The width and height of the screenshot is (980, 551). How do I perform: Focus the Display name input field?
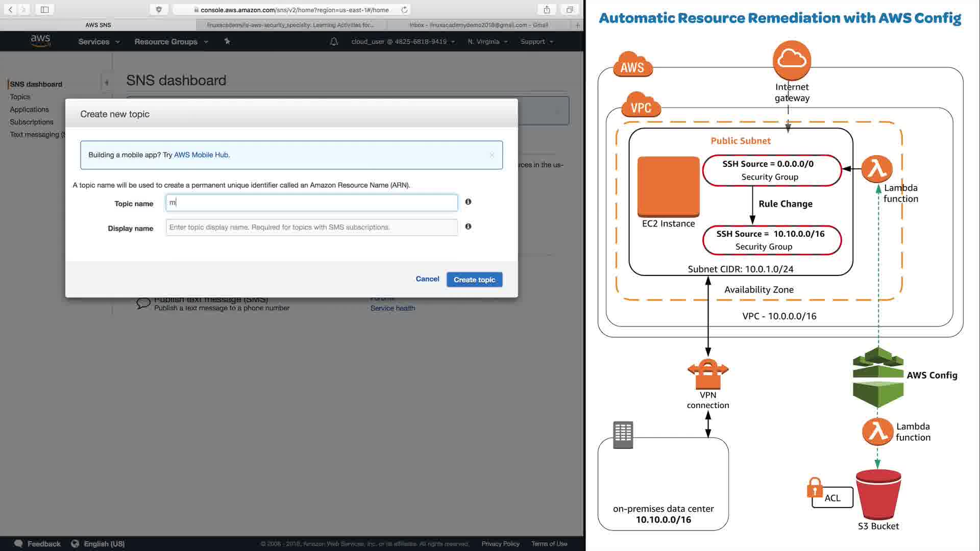[311, 228]
